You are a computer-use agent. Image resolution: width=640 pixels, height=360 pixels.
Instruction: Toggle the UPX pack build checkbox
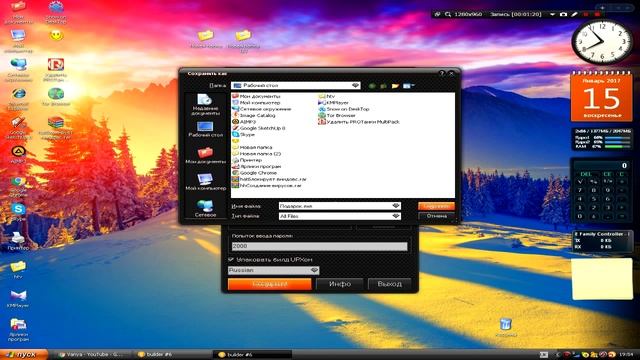pyautogui.click(x=231, y=260)
